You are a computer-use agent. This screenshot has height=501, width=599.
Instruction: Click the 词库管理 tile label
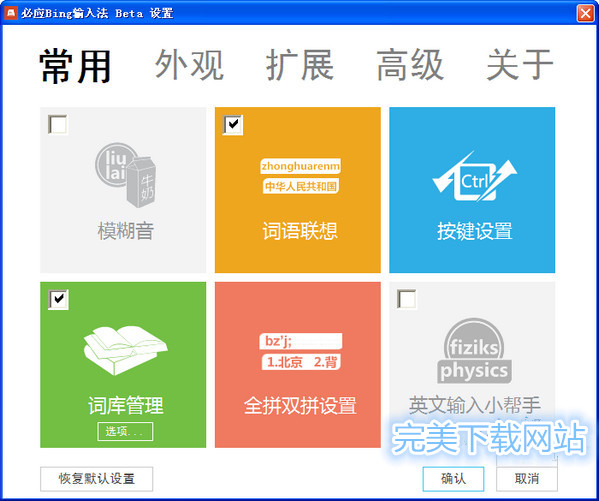pos(126,405)
